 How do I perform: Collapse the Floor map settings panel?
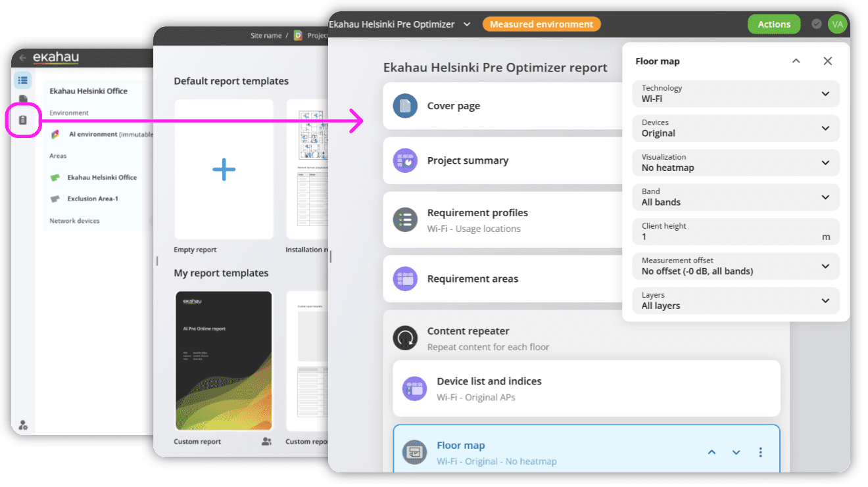(796, 61)
